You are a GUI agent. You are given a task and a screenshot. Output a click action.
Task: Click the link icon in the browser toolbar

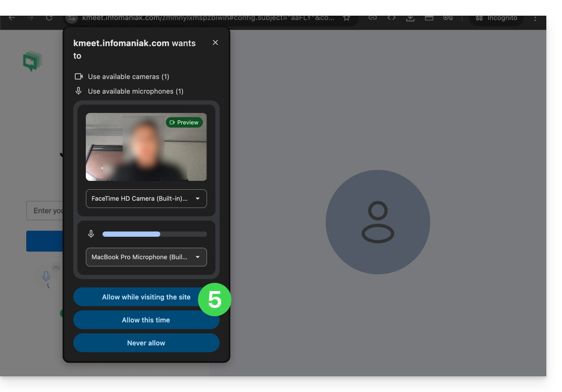pyautogui.click(x=372, y=18)
